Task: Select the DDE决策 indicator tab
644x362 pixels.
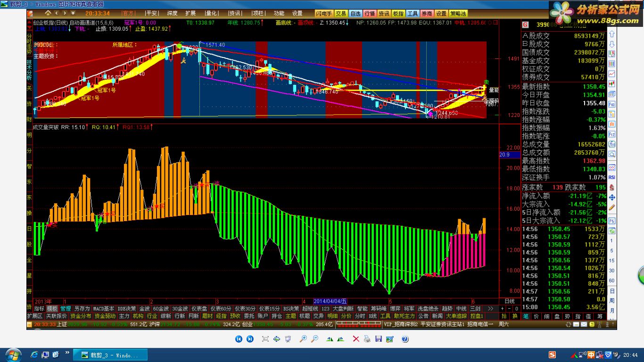Action: [x=127, y=309]
